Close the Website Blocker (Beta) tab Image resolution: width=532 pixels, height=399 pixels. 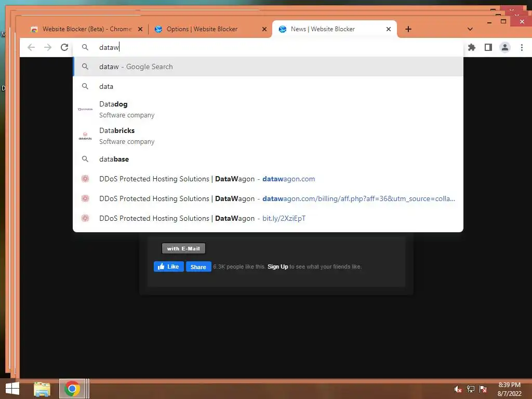(x=140, y=29)
